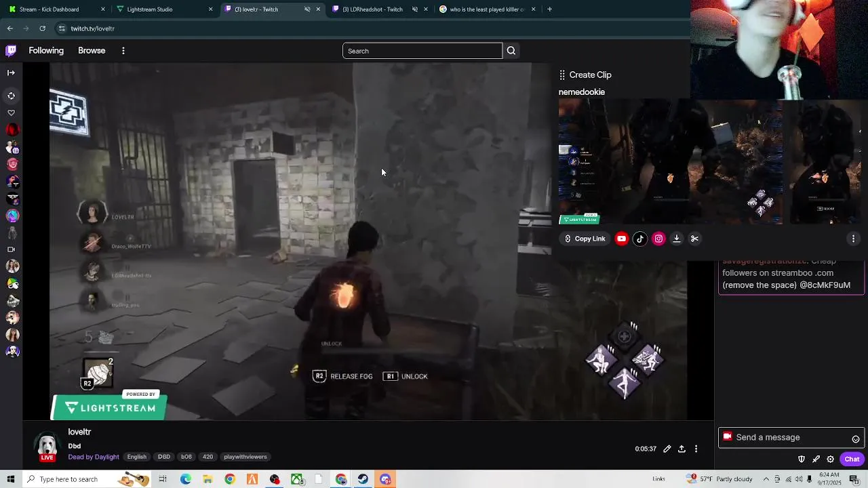Click the share stream icon
This screenshot has width=868, height=488.
click(x=682, y=449)
